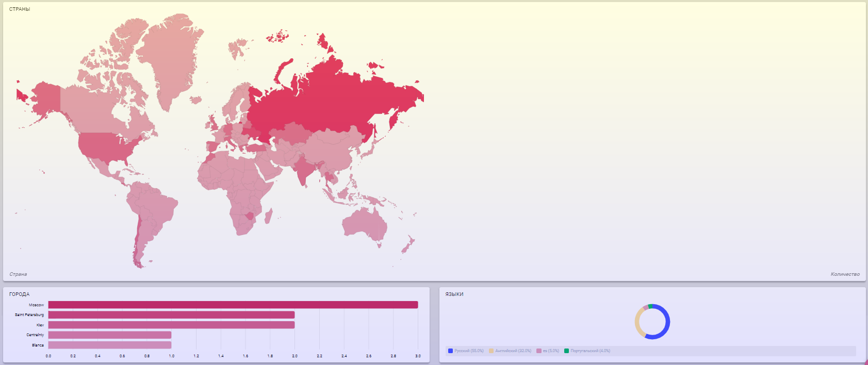Select the Centralniy bar
868x365 pixels.
coord(109,335)
